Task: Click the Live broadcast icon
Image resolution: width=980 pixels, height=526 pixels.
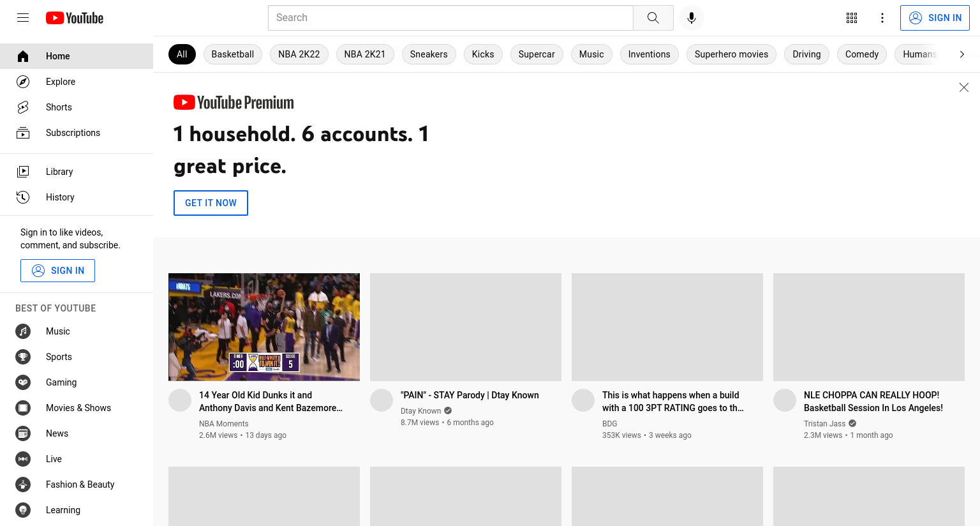Action: 23,459
